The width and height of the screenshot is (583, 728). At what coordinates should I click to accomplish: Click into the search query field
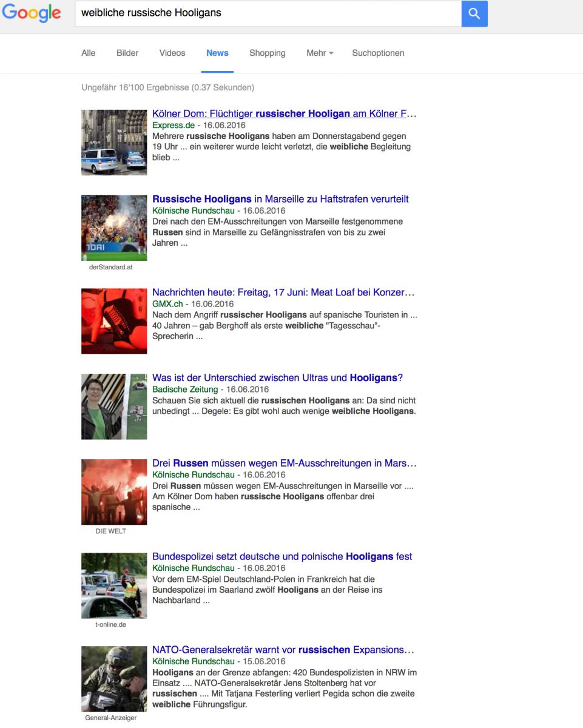tap(267, 13)
